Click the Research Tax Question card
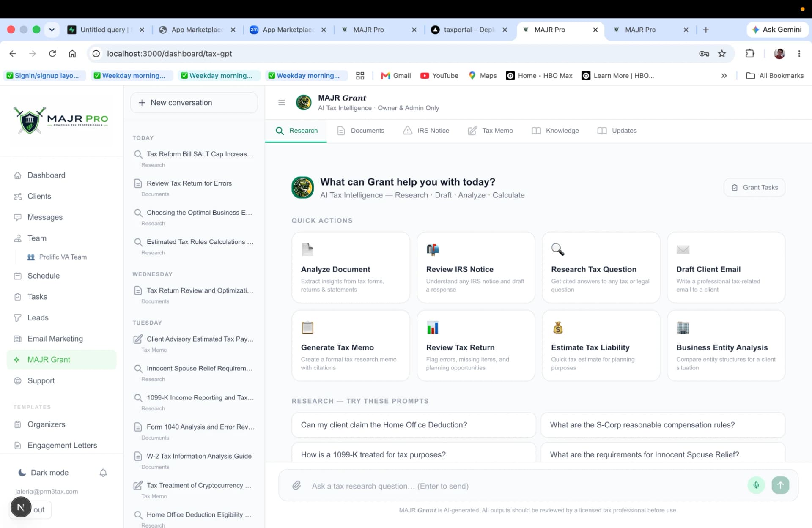The height and width of the screenshot is (528, 812). pos(601,267)
